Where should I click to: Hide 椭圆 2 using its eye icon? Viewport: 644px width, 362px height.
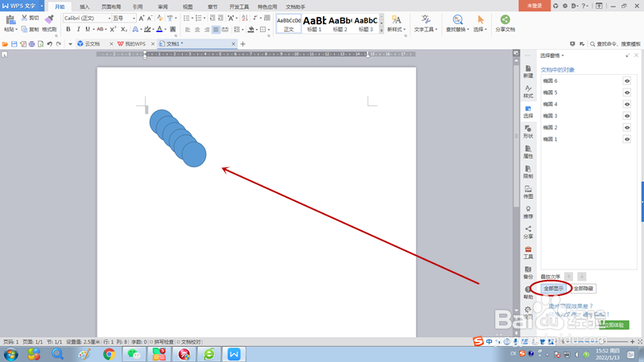(x=627, y=128)
